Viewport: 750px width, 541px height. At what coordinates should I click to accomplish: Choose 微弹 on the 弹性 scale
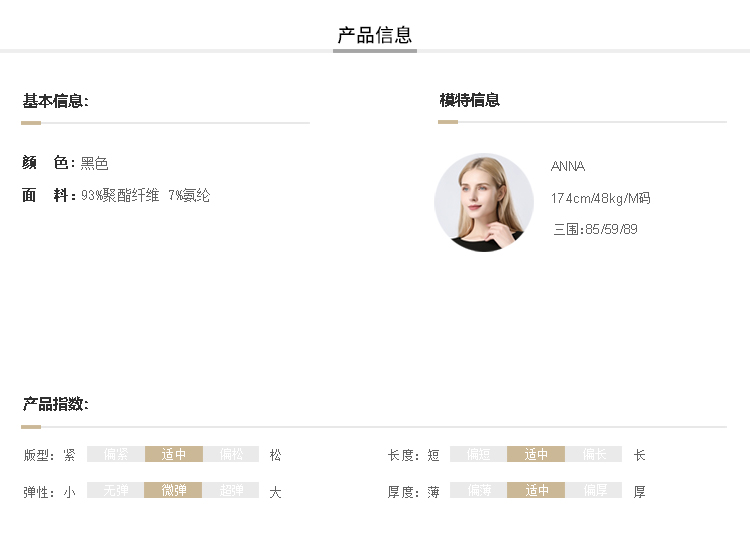click(174, 491)
